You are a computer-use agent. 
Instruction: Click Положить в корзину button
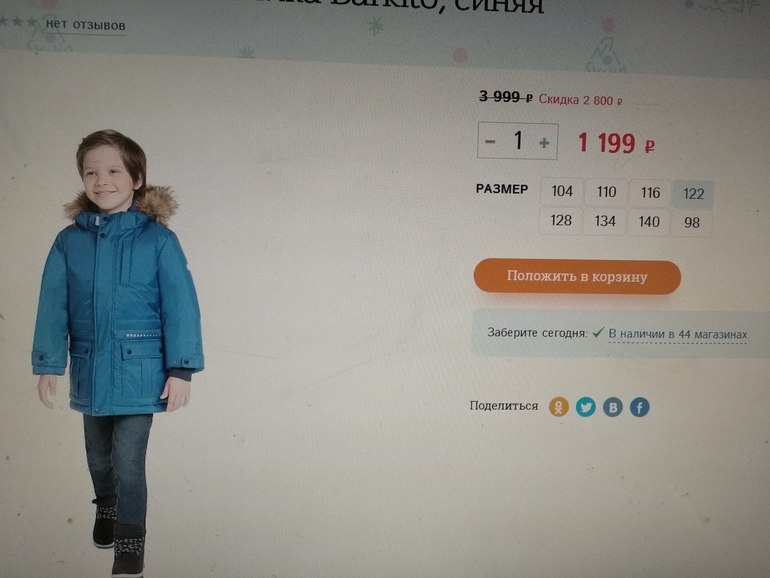[577, 276]
